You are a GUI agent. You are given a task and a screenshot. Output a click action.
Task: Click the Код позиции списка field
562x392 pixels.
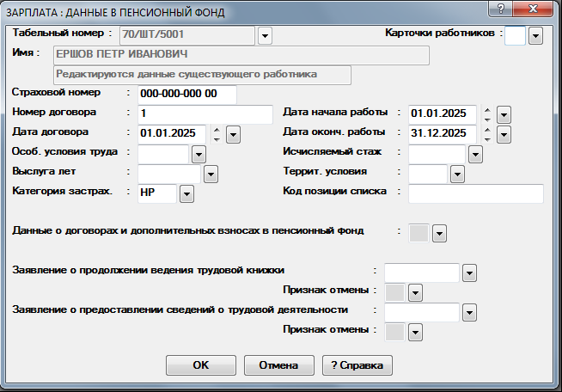476,193
